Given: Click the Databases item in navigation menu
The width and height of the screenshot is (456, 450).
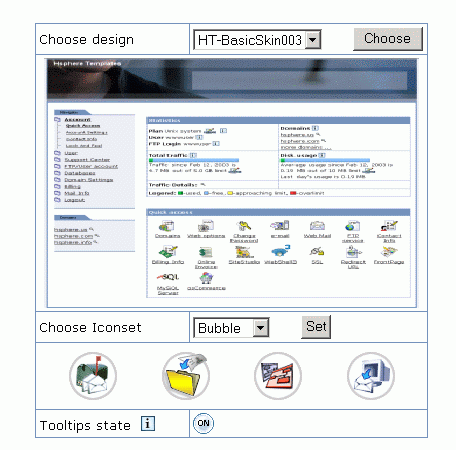Looking at the screenshot, I should [x=80, y=173].
